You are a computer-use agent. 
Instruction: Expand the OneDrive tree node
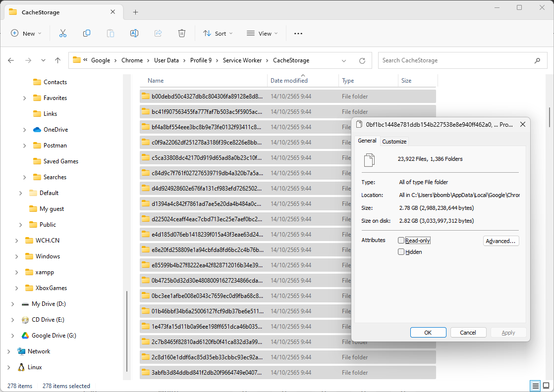point(25,130)
